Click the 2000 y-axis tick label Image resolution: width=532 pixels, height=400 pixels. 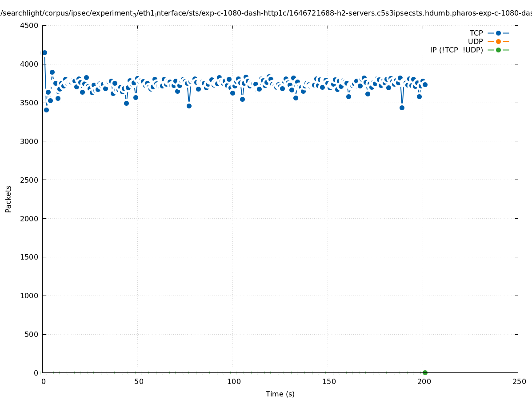coord(29,219)
